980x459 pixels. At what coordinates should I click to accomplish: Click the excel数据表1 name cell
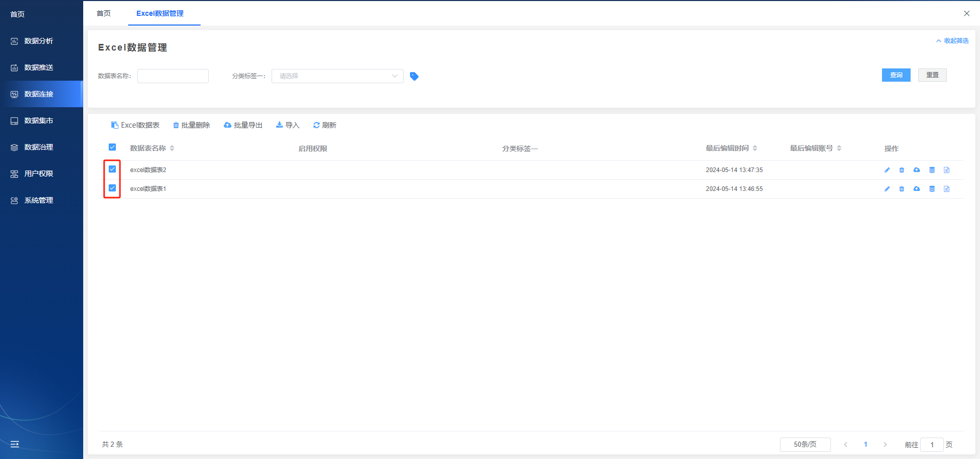click(148, 189)
